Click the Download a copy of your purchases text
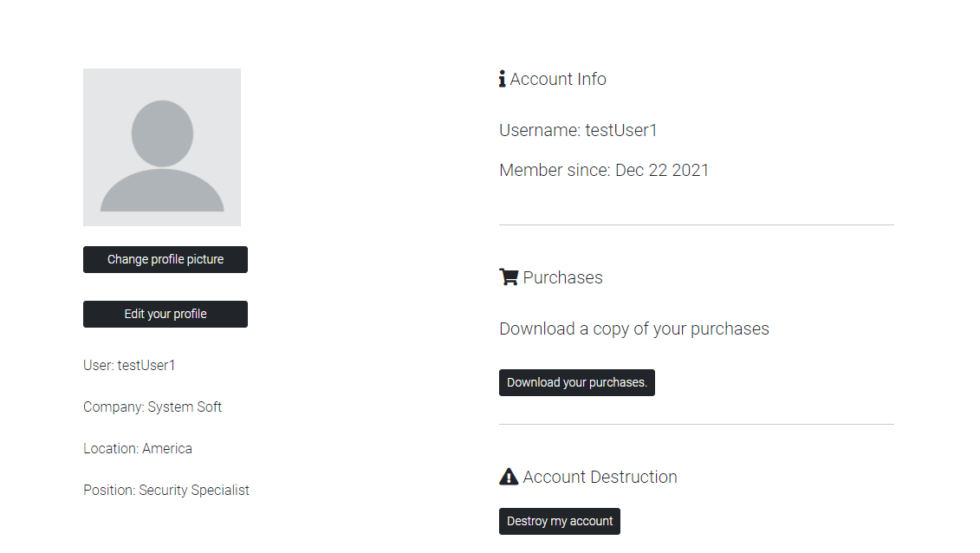980x553 pixels. point(634,329)
